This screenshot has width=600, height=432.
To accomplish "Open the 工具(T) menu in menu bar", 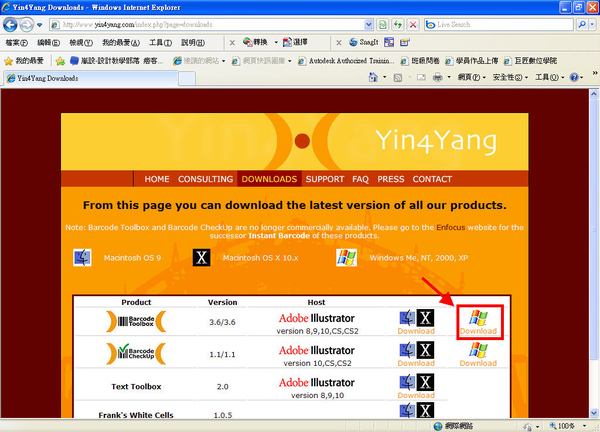I will click(x=160, y=42).
